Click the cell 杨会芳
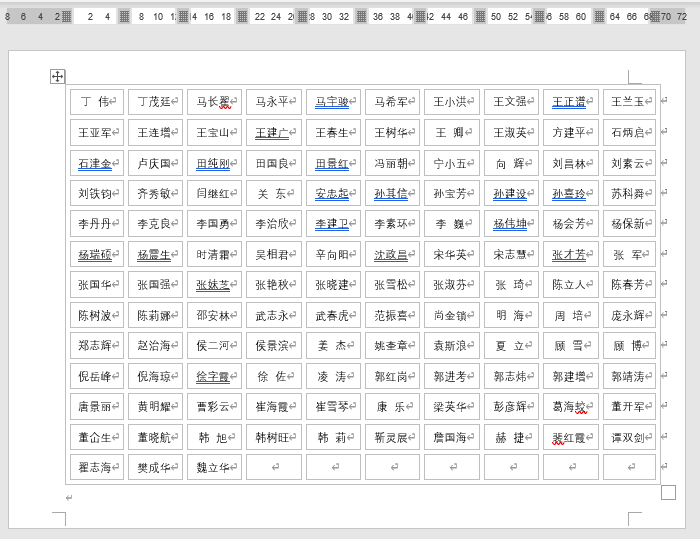 pos(571,223)
